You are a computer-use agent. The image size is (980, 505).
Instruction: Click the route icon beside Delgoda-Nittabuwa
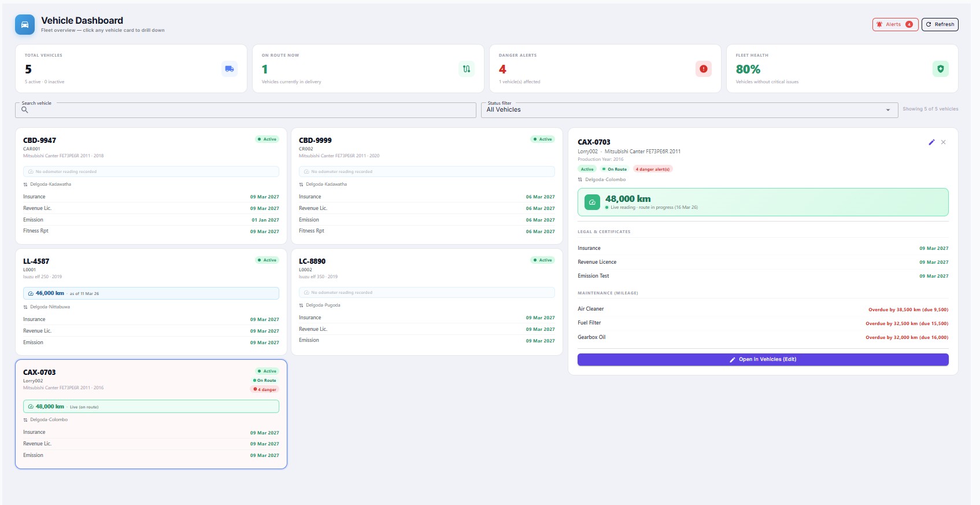25,307
